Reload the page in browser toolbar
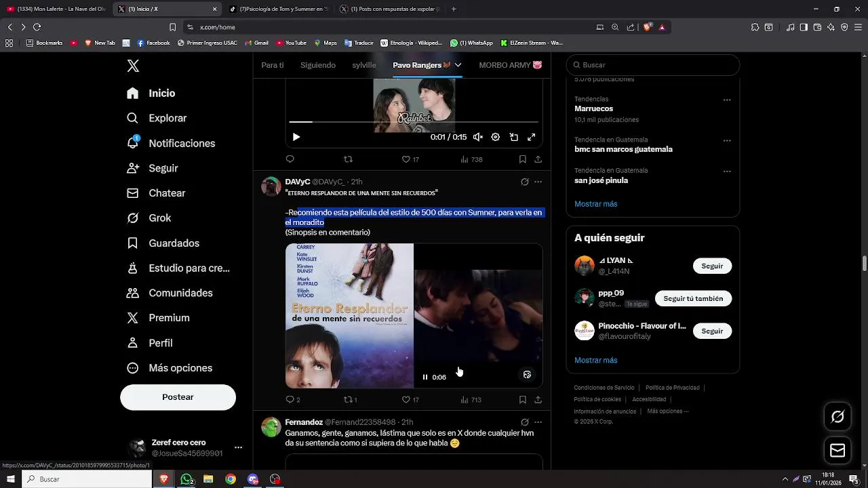The height and width of the screenshot is (488, 868). [x=37, y=27]
